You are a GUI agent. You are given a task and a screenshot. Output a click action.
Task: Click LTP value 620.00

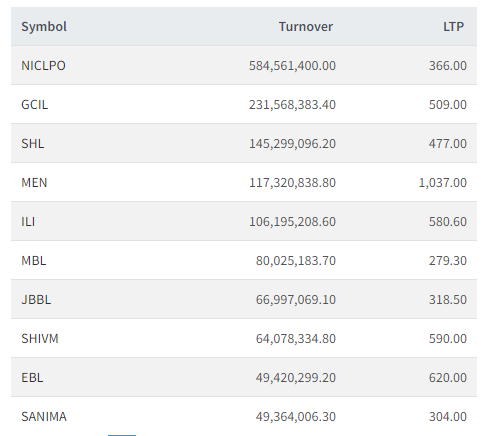[448, 378]
